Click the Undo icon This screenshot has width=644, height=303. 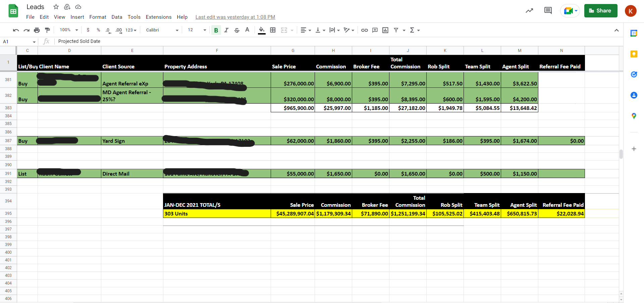pyautogui.click(x=16, y=30)
